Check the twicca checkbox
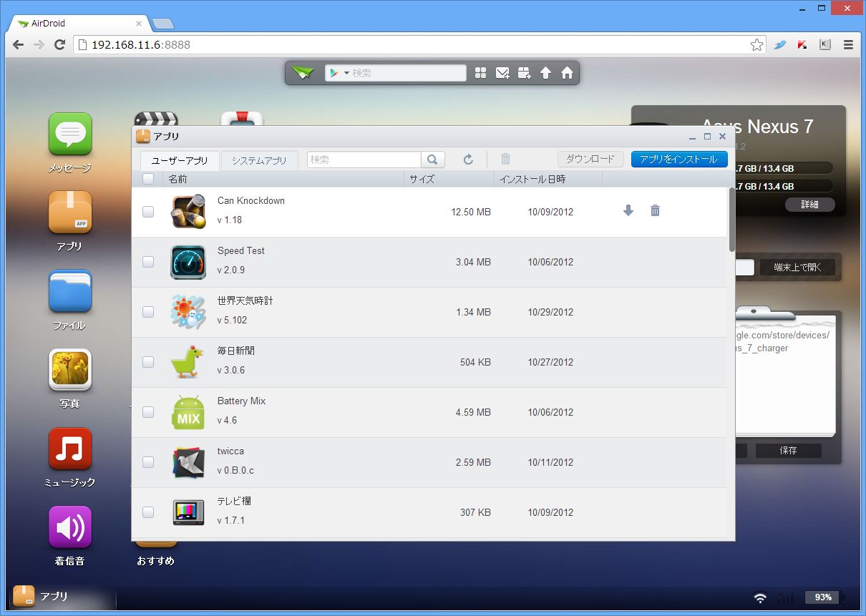 148,462
